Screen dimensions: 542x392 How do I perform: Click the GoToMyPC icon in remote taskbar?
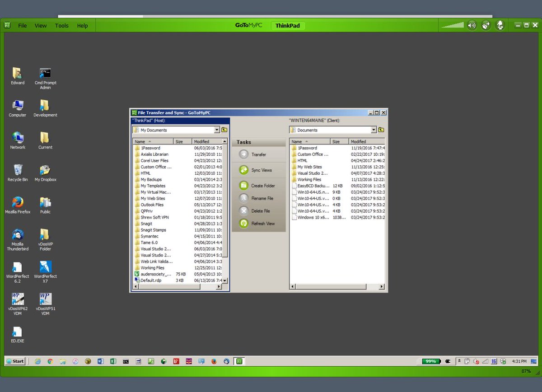pos(240,361)
